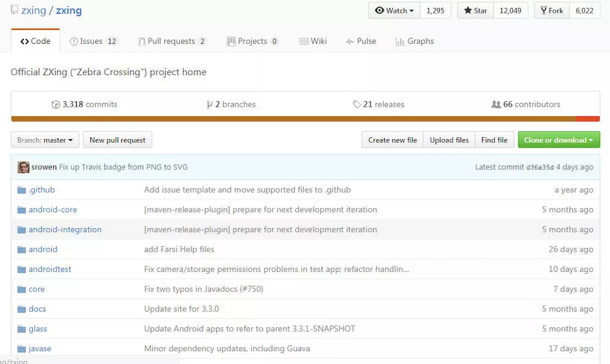
Task: Click the repository book icon beside zxing
Action: 15,9
